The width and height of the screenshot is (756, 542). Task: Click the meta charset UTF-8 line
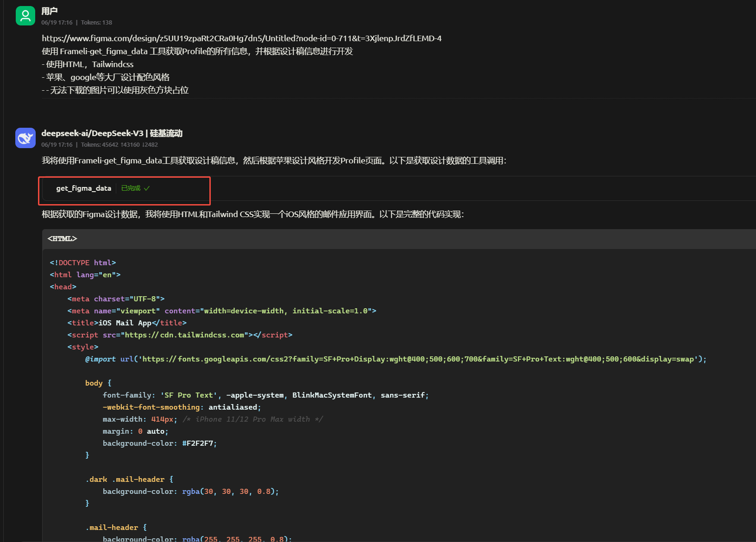pos(116,299)
